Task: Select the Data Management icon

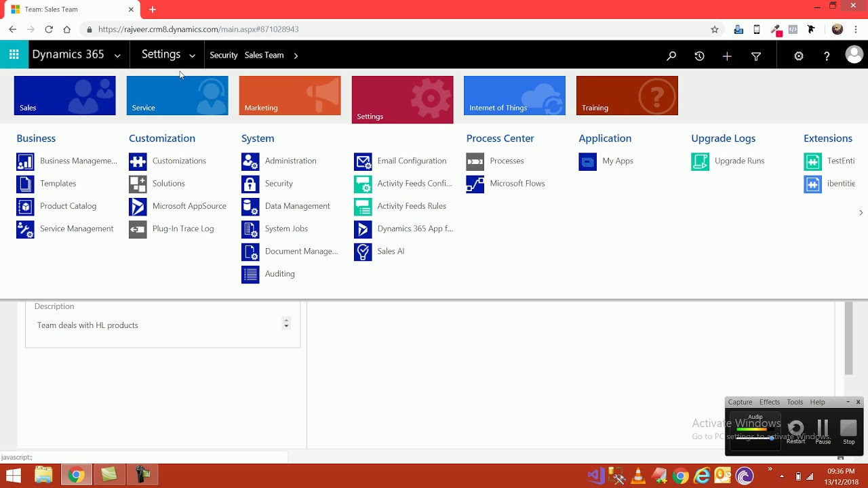Action: pos(250,206)
